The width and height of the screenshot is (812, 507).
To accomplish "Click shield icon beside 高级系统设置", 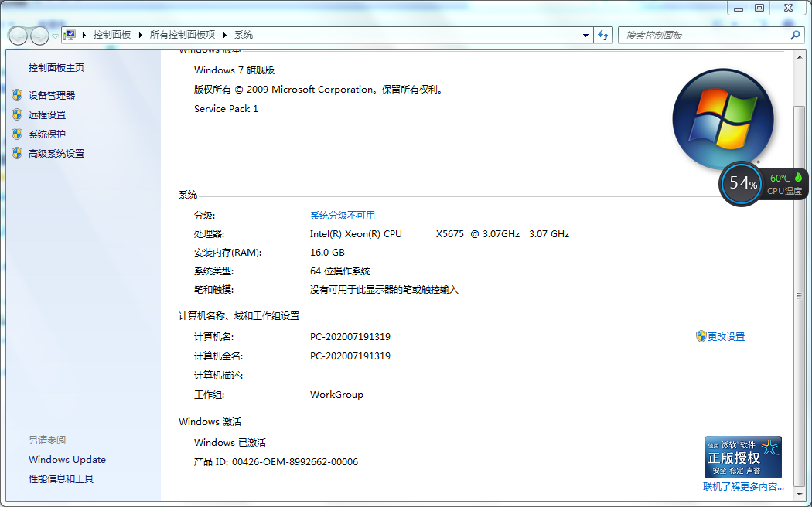I will coord(17,153).
